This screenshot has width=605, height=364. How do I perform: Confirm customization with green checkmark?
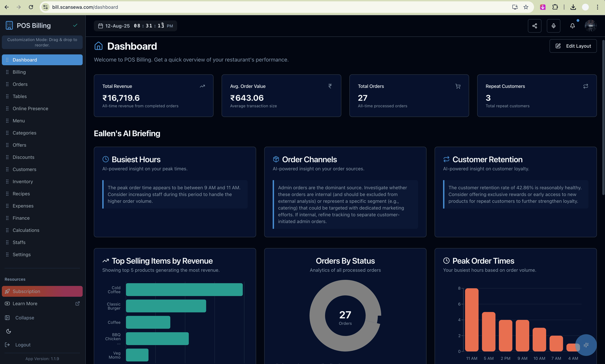tap(75, 25)
